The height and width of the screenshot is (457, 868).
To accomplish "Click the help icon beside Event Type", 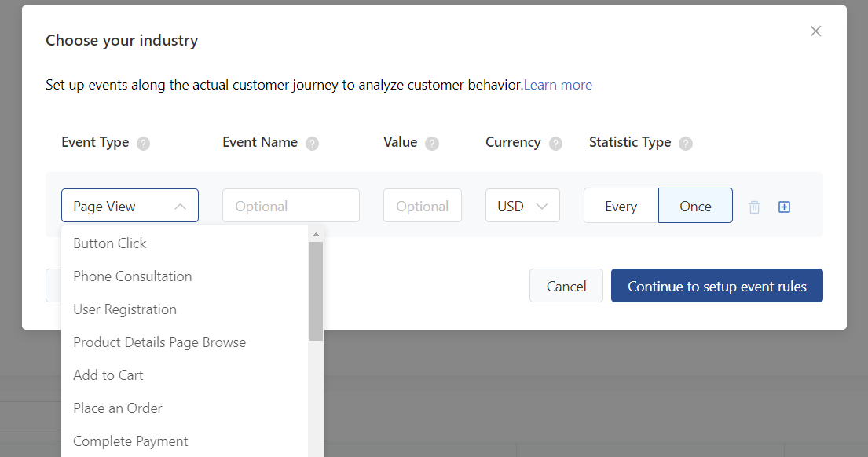I will [x=143, y=144].
